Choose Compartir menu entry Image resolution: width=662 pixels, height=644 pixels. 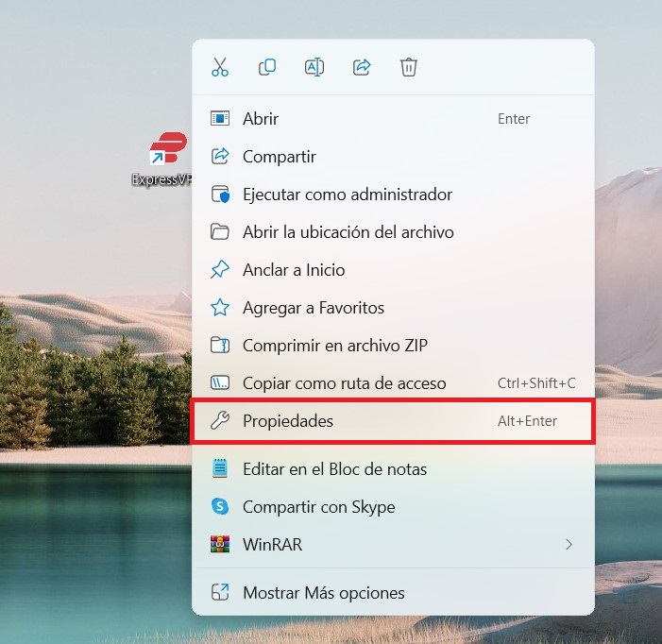tap(393, 157)
